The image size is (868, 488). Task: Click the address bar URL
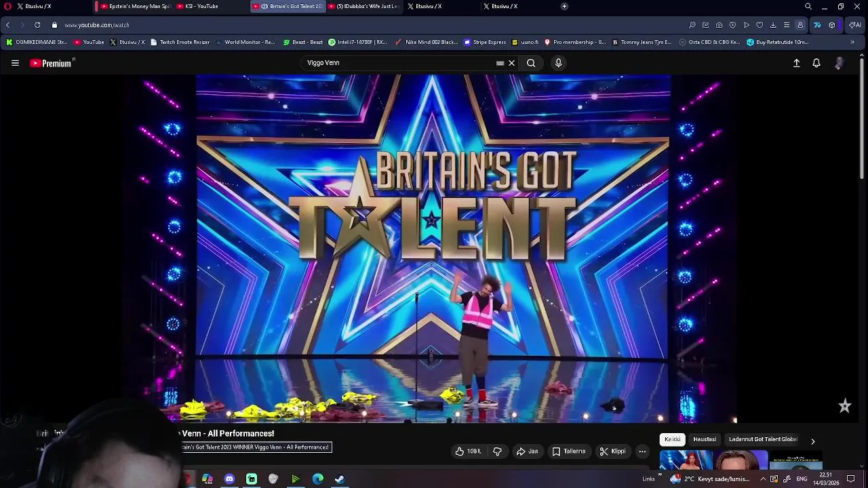coord(97,25)
